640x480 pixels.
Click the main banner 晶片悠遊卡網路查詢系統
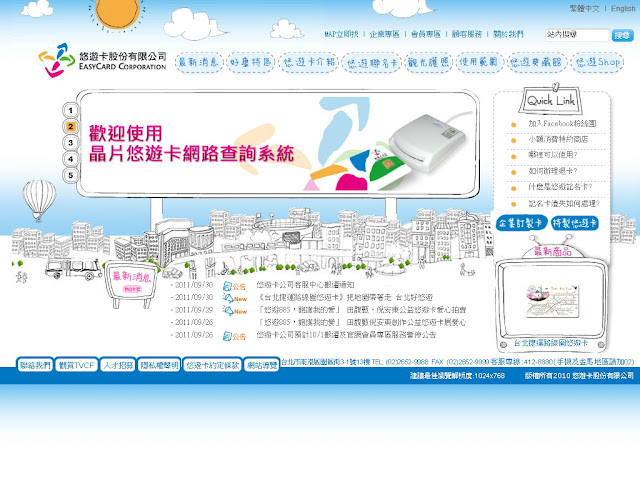(x=278, y=143)
